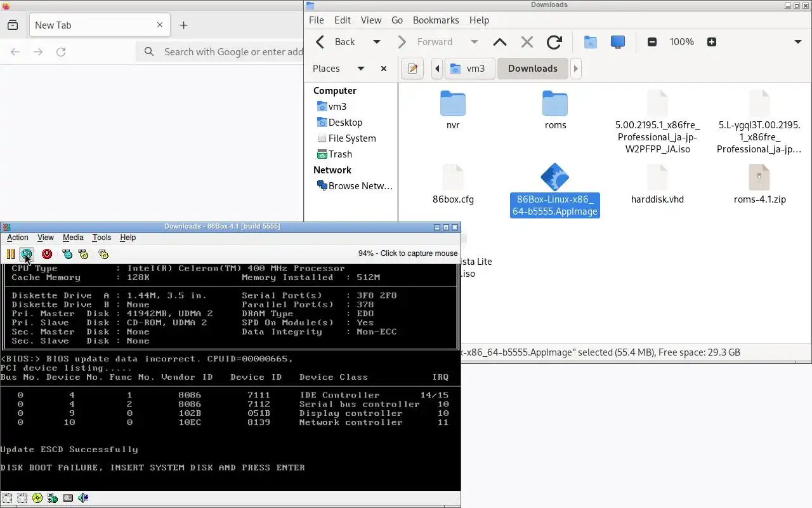This screenshot has height=508, width=812.
Task: Open 86Box View menu
Action: pos(46,237)
